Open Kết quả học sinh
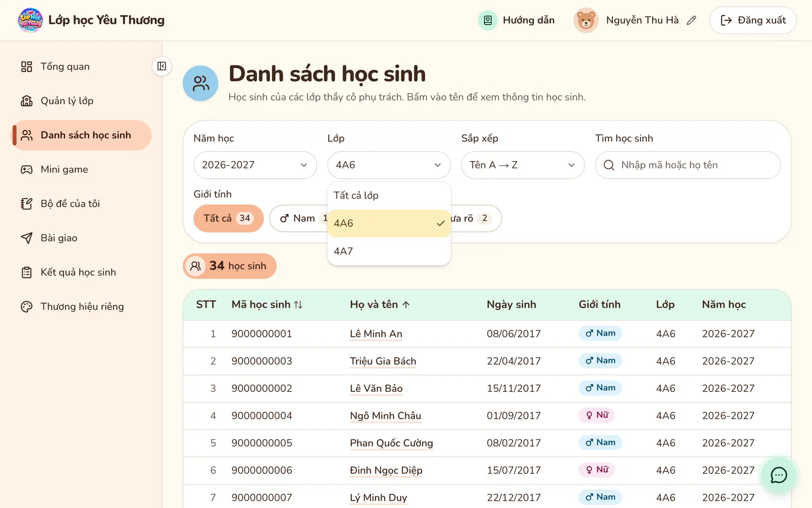The image size is (812, 508). point(81,272)
